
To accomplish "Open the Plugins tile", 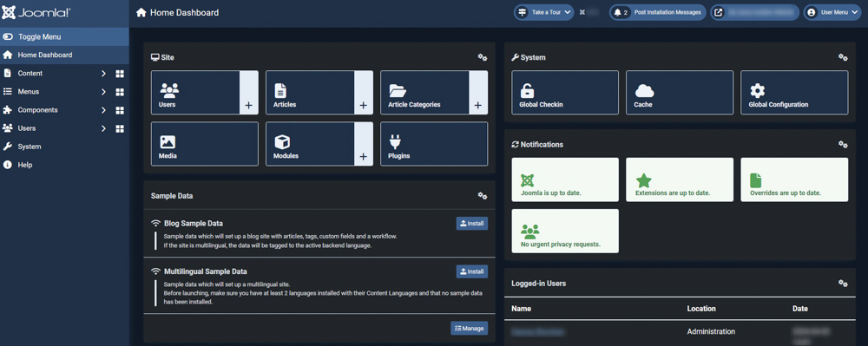I will click(434, 144).
